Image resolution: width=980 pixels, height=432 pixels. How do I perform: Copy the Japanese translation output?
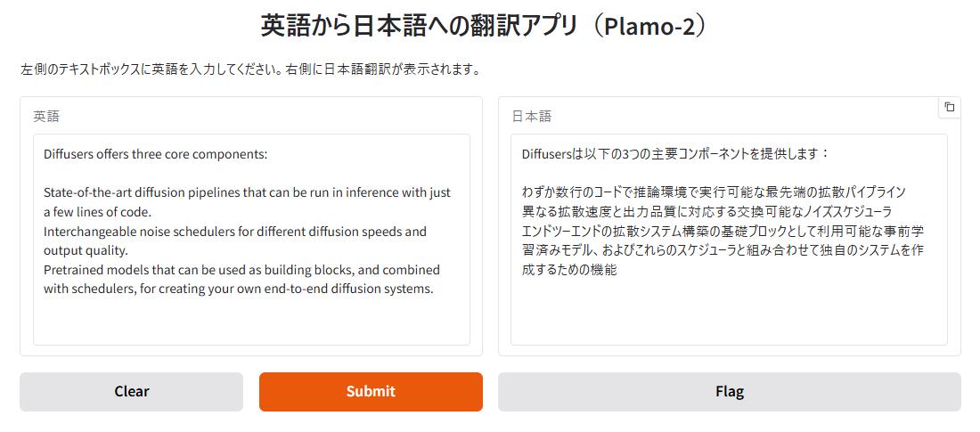point(950,107)
